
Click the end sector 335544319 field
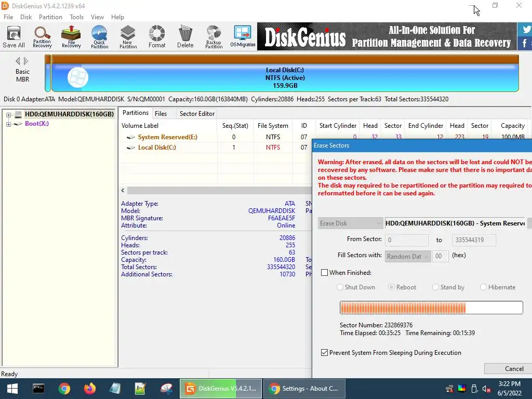(474, 240)
